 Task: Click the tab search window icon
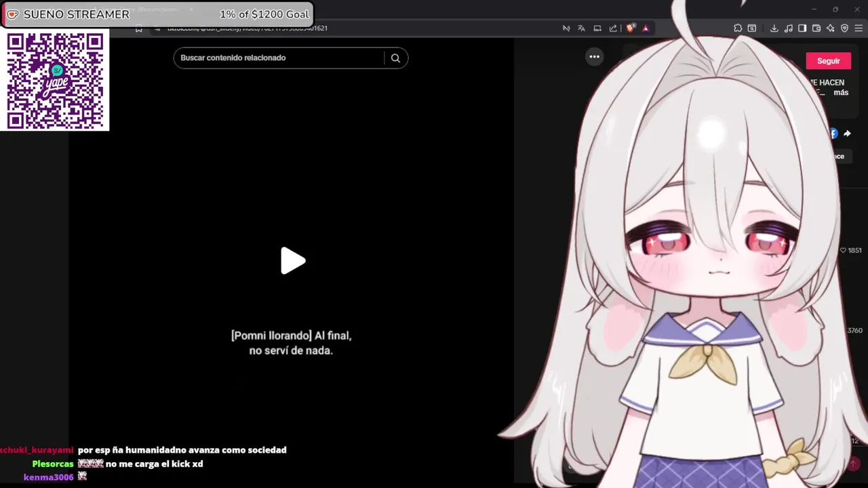pyautogui.click(x=752, y=28)
